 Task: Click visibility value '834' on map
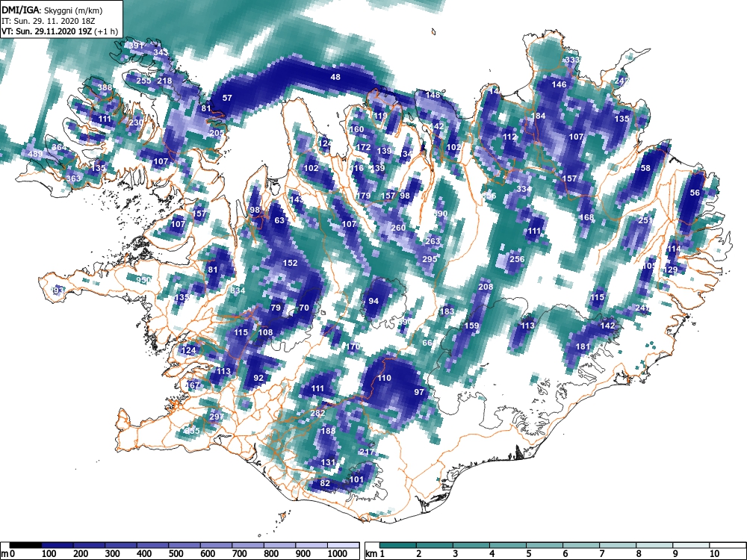coord(238,290)
